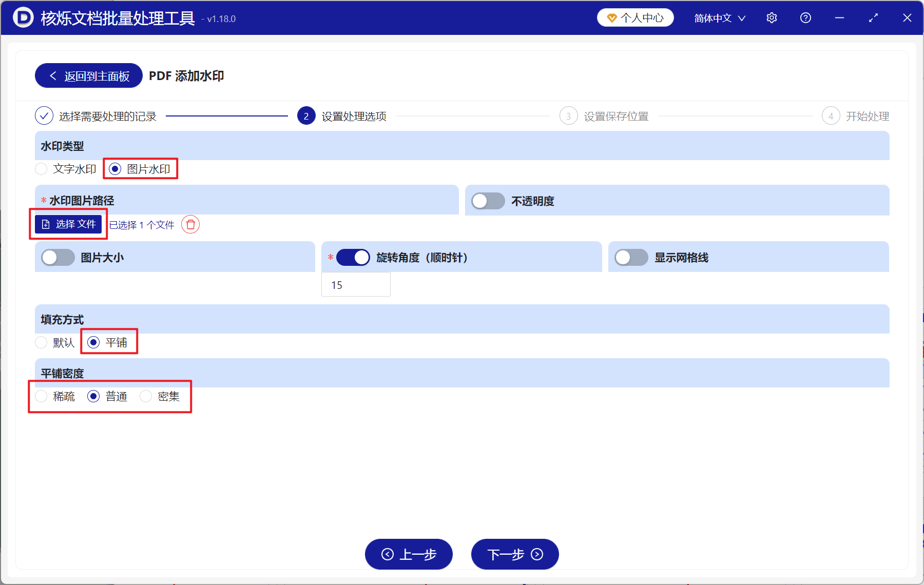The height and width of the screenshot is (585, 924).
Task: Enable the 不透明度 toggle
Action: pos(488,201)
